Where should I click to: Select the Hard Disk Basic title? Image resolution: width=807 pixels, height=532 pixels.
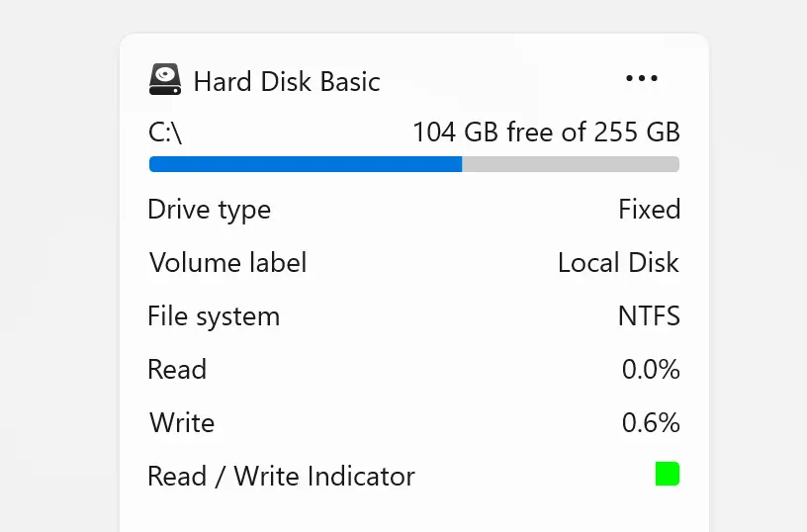click(x=287, y=81)
